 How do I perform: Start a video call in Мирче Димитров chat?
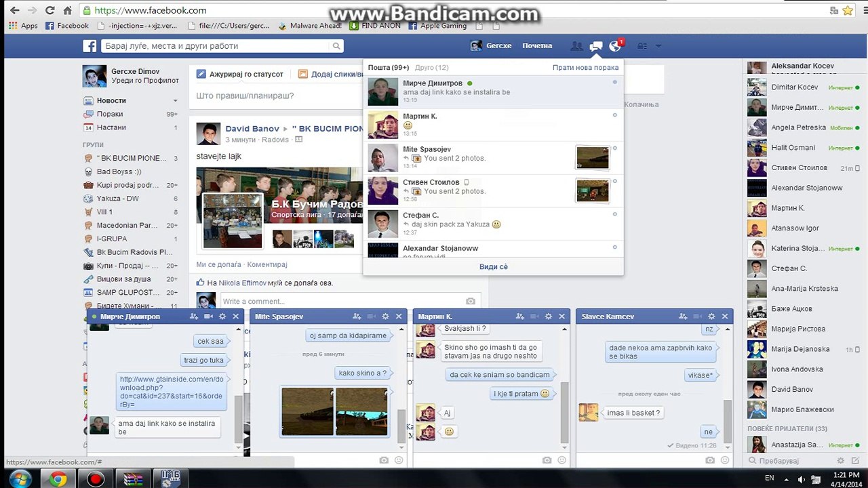(x=208, y=317)
